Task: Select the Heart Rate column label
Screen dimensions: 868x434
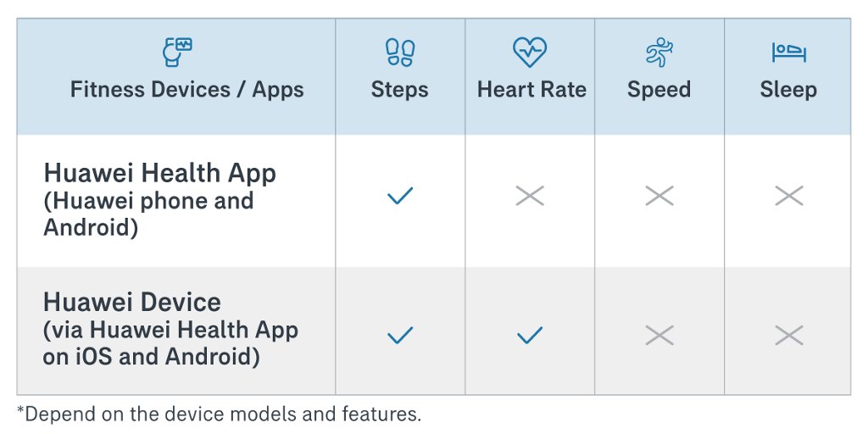Action: pos(531,90)
